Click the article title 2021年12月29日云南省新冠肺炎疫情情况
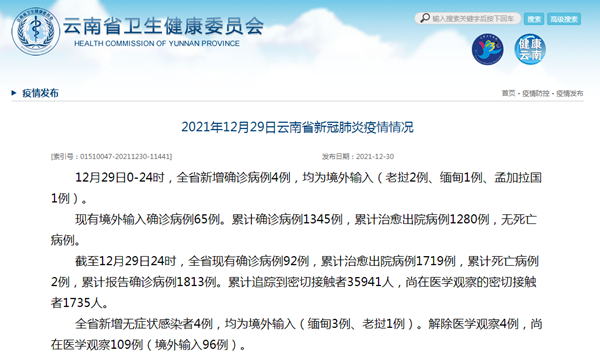Screen dimensions: 600x361 (x=297, y=127)
